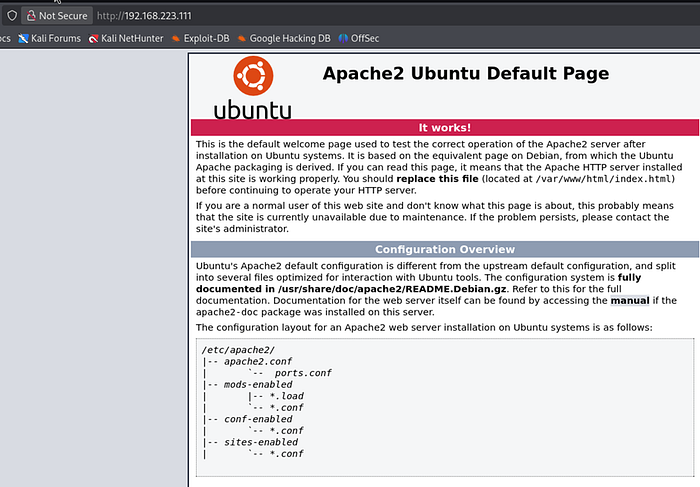The image size is (700, 487).
Task: Open the Kali Forums bookmark
Action: 50,38
